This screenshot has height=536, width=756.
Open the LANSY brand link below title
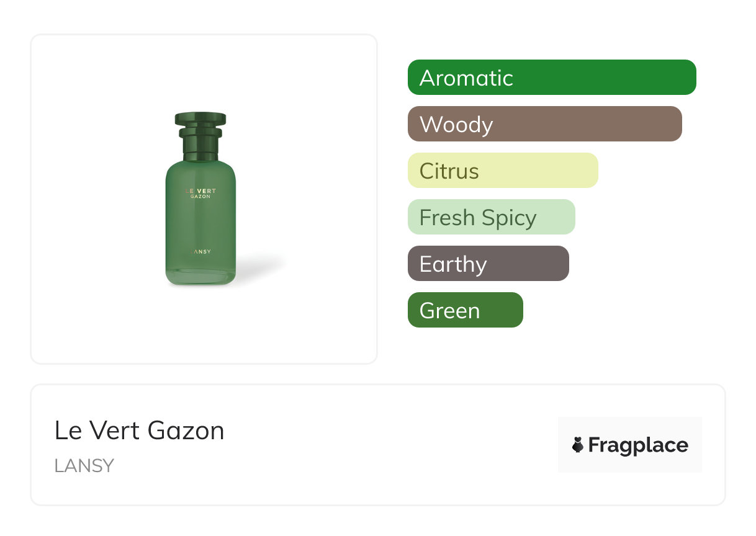[84, 466]
